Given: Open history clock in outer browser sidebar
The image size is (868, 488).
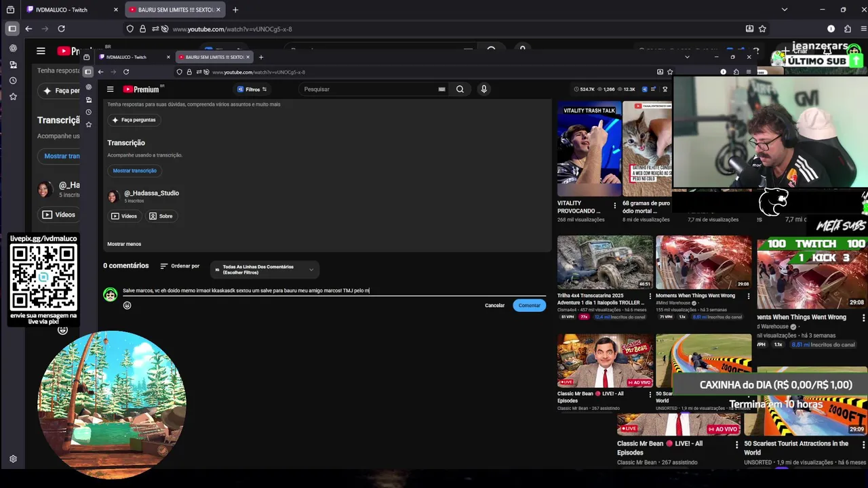Looking at the screenshot, I should click(x=13, y=81).
